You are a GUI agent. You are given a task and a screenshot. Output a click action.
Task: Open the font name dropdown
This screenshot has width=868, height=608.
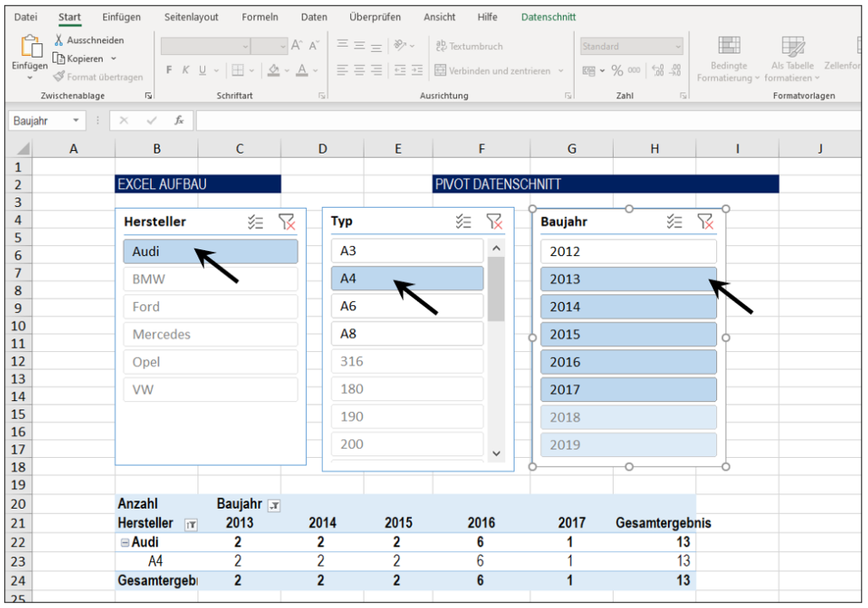245,46
